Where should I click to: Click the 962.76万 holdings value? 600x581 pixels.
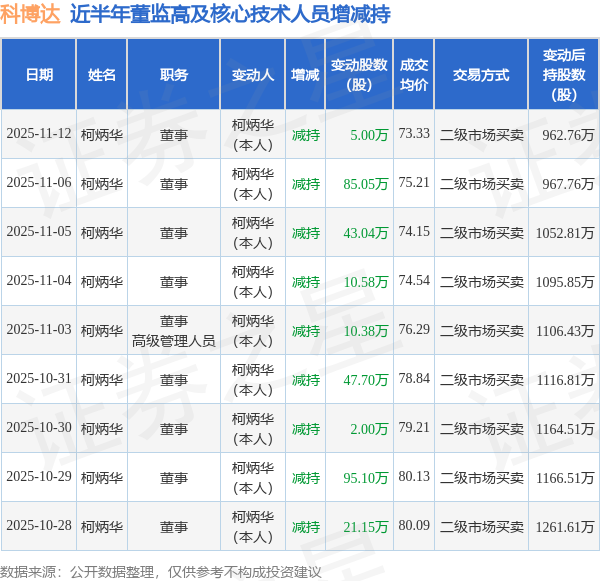(x=568, y=134)
